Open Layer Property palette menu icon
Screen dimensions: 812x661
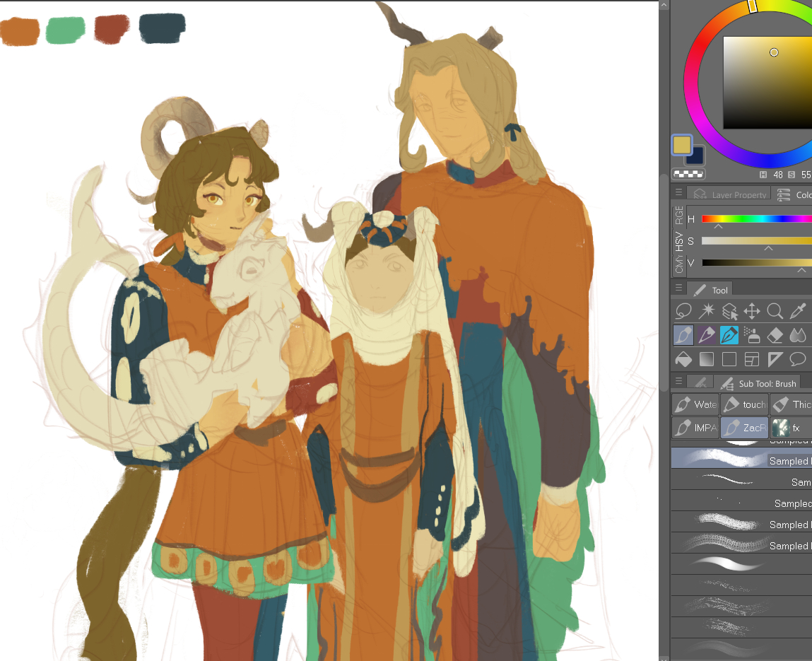coord(679,193)
